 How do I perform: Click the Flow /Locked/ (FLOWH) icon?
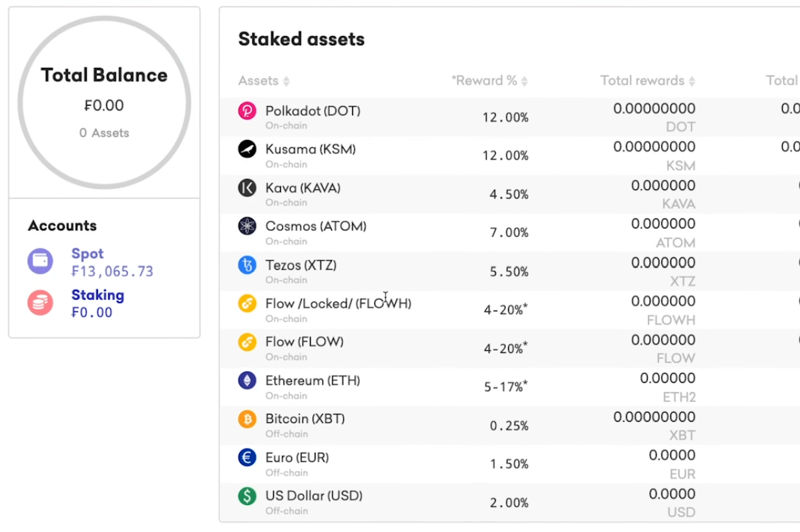click(247, 303)
